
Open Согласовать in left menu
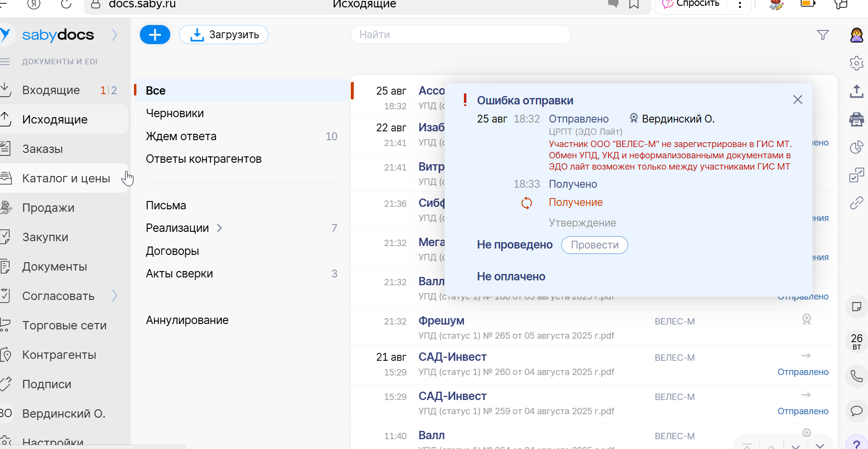pyautogui.click(x=58, y=296)
